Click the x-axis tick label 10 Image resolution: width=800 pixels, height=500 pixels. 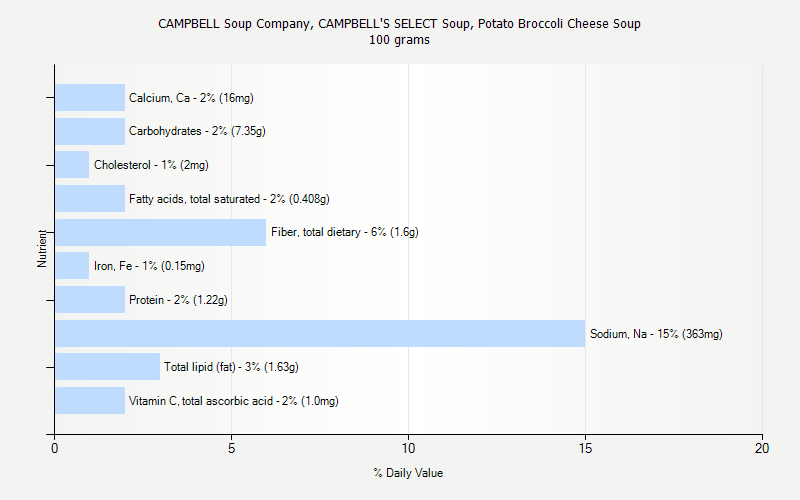click(408, 449)
